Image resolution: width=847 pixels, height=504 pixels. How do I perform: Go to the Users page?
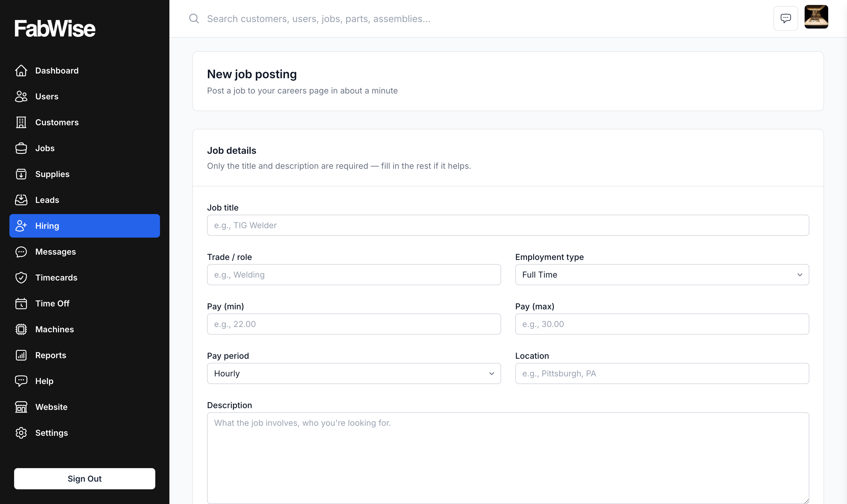85,96
